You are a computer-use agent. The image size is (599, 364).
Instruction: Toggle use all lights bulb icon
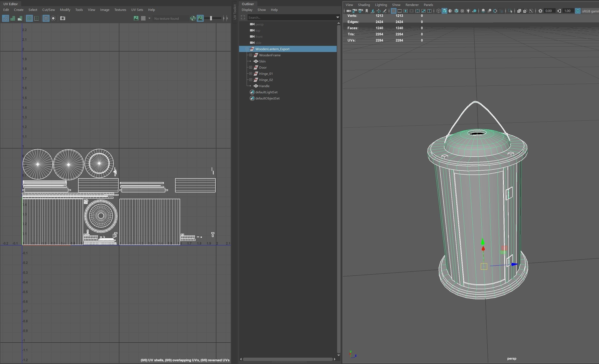click(468, 11)
